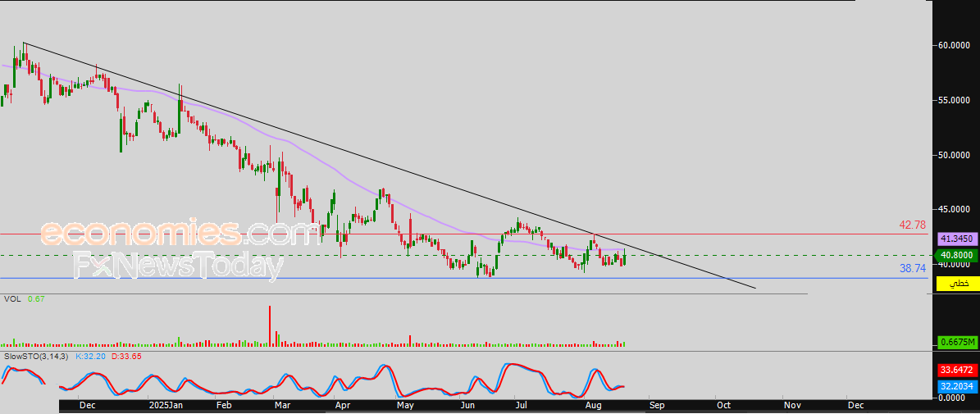Select Sep on the time axis
This screenshot has width=980, height=414.
coord(655,405)
